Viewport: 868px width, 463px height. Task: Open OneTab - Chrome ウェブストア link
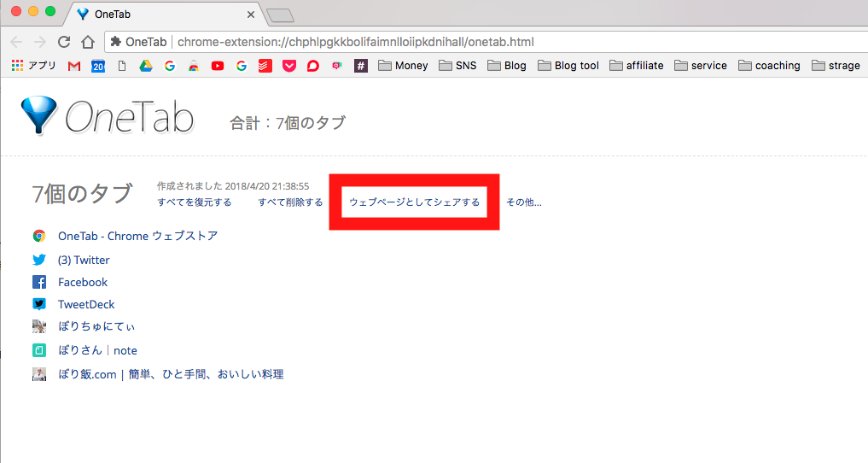point(138,236)
